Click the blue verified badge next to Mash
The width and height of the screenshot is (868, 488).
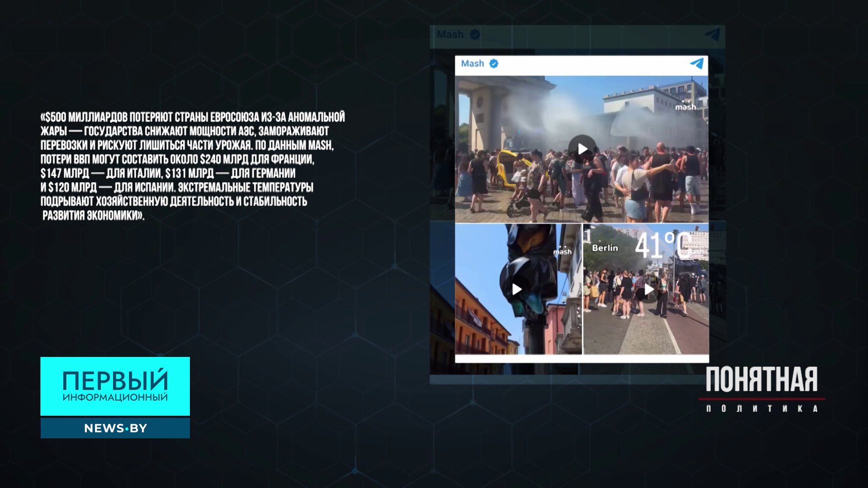point(494,64)
